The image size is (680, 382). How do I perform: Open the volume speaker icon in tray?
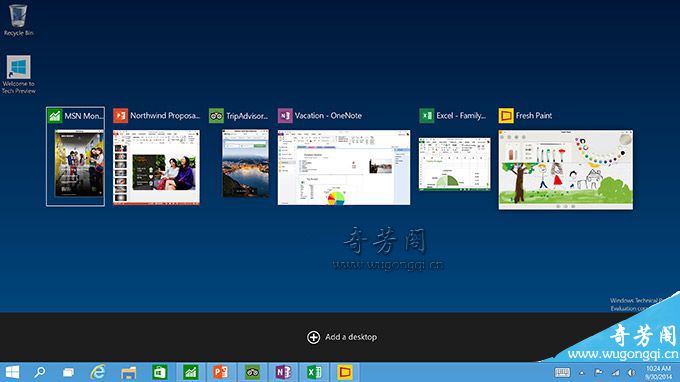coord(631,372)
